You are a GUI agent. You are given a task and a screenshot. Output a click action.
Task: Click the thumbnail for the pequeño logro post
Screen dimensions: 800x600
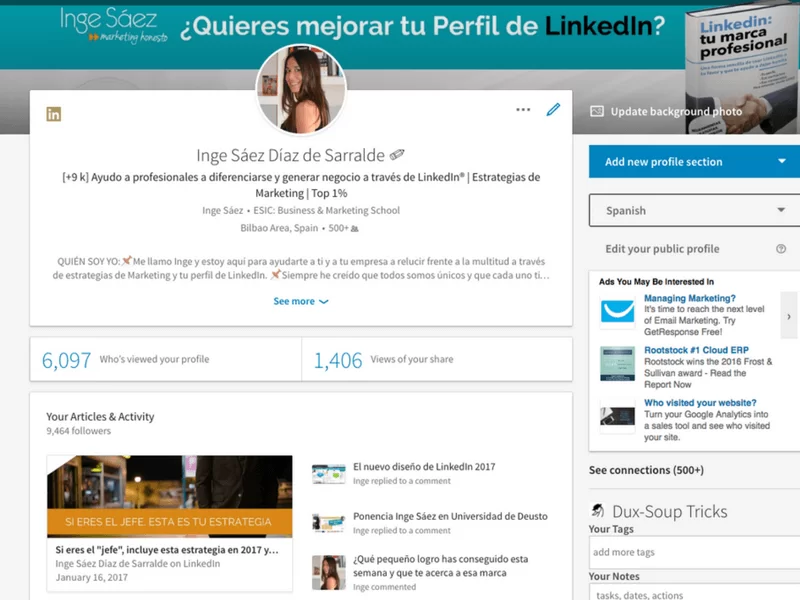(329, 572)
